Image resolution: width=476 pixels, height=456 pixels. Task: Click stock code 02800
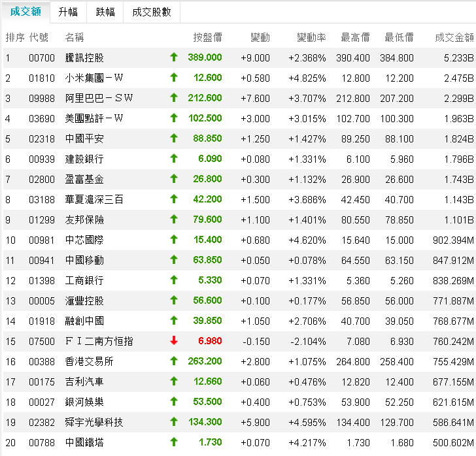click(42, 179)
